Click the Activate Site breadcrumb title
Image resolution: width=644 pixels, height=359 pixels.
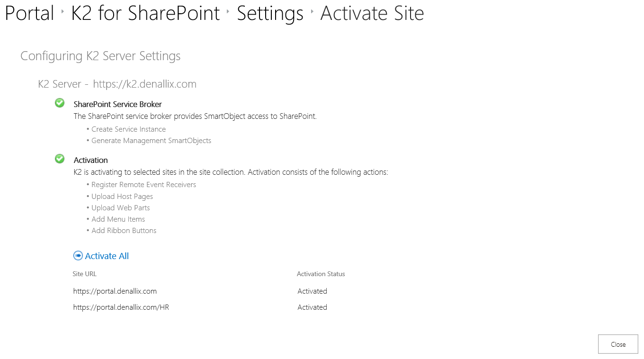pos(372,13)
